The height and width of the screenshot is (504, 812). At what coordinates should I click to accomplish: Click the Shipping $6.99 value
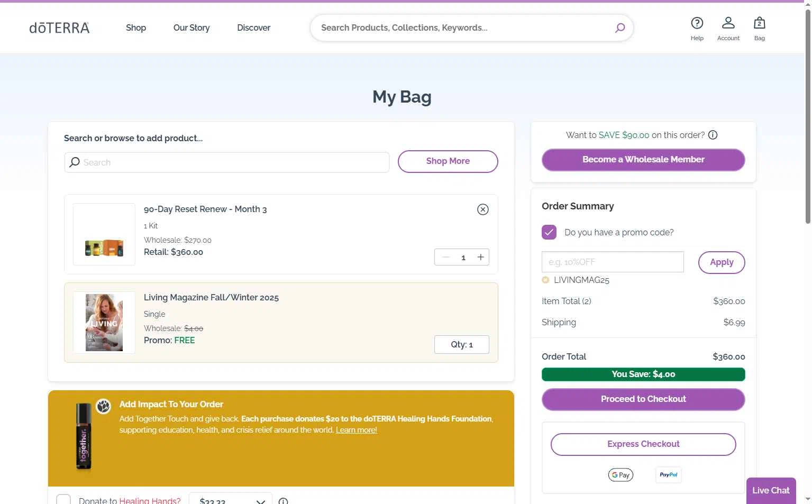pos(734,322)
